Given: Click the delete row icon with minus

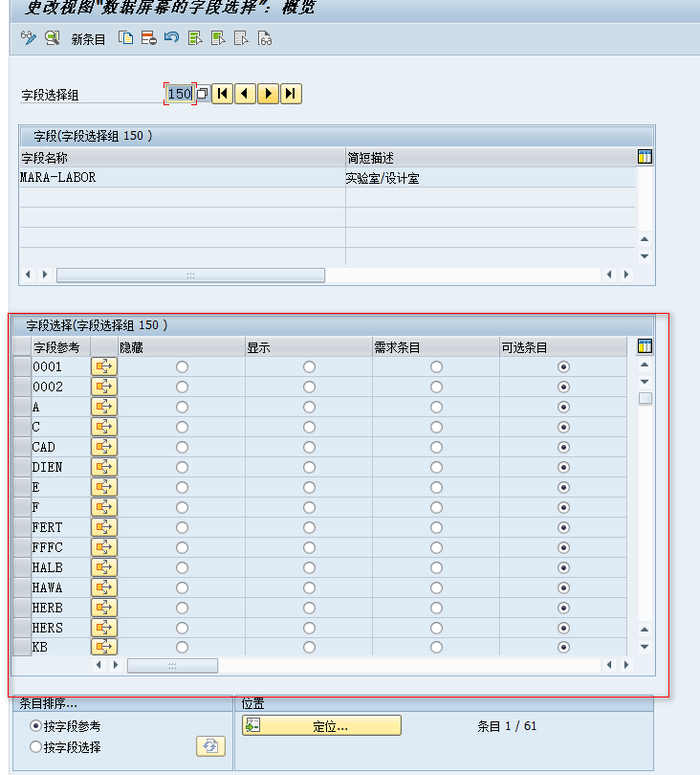Looking at the screenshot, I should tap(148, 38).
